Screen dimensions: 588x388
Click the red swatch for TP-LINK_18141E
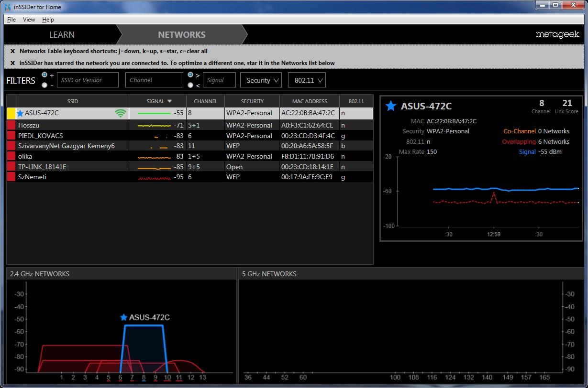click(x=11, y=167)
